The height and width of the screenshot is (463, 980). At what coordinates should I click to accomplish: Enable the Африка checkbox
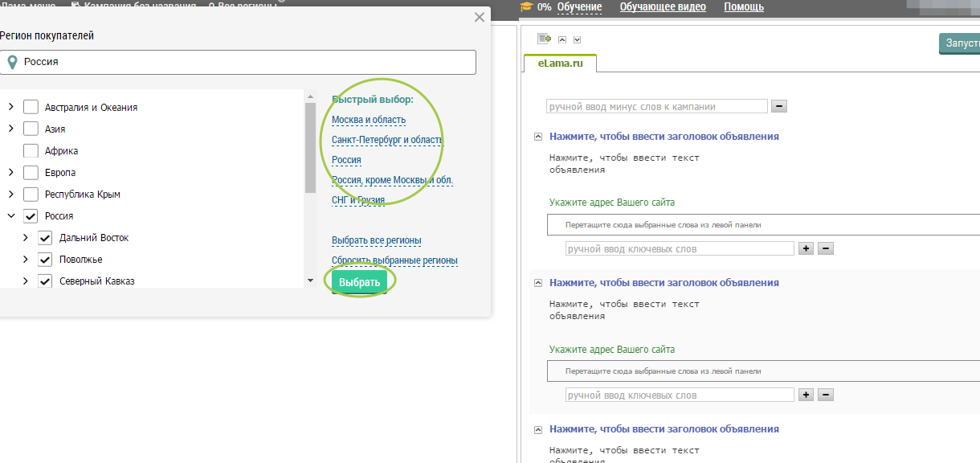(31, 150)
